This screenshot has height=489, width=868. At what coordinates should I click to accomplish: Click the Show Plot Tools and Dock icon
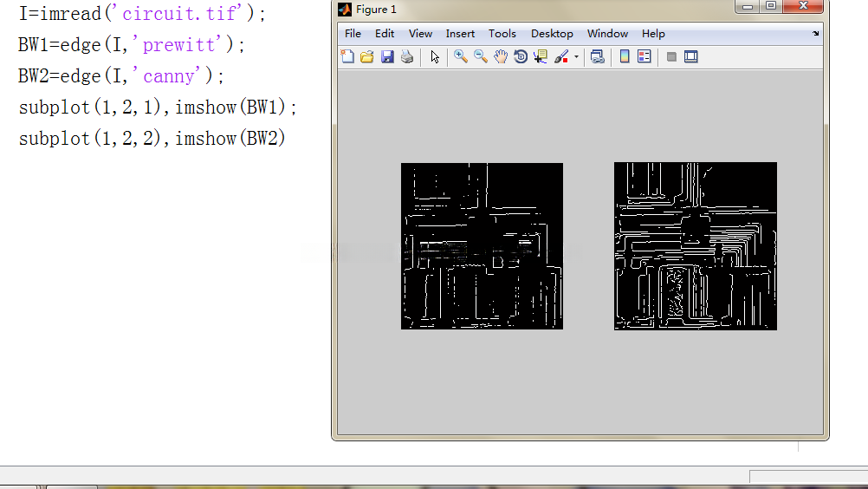pyautogui.click(x=691, y=56)
